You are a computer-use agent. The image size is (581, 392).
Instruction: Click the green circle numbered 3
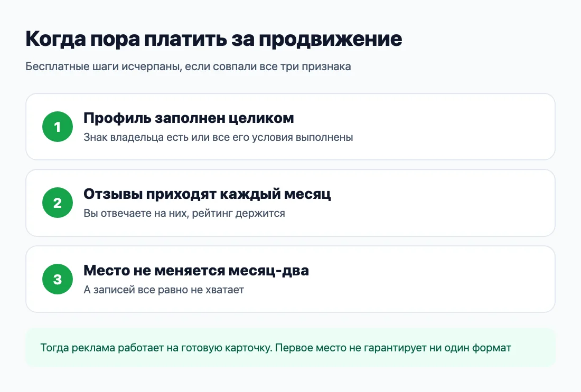(x=58, y=279)
